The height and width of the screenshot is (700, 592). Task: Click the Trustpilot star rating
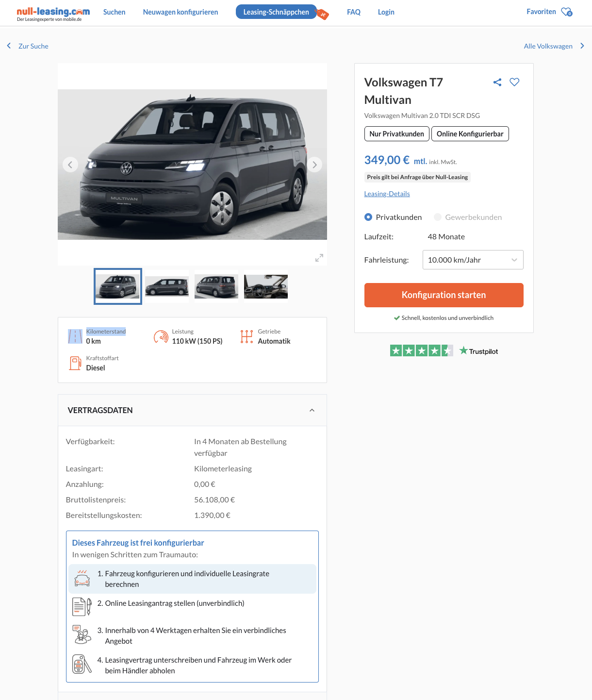tap(421, 350)
